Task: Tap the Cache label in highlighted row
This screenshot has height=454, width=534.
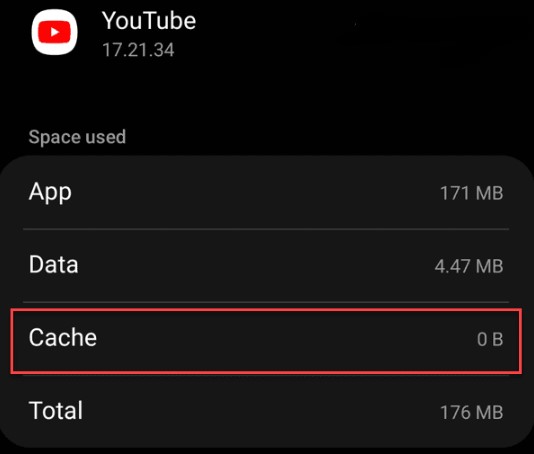Action: 63,338
